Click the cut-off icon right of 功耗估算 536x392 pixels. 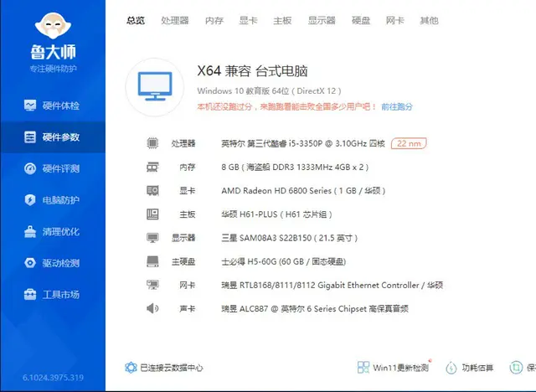pos(516,368)
